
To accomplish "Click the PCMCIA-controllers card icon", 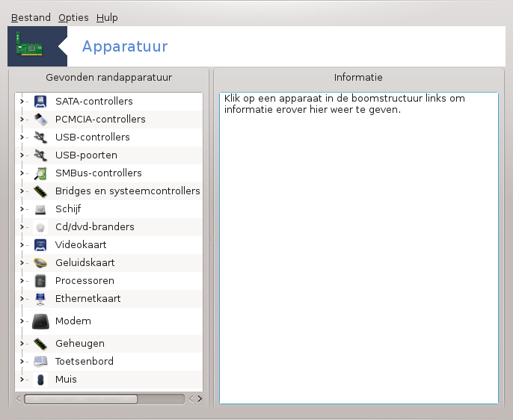I will (x=40, y=120).
